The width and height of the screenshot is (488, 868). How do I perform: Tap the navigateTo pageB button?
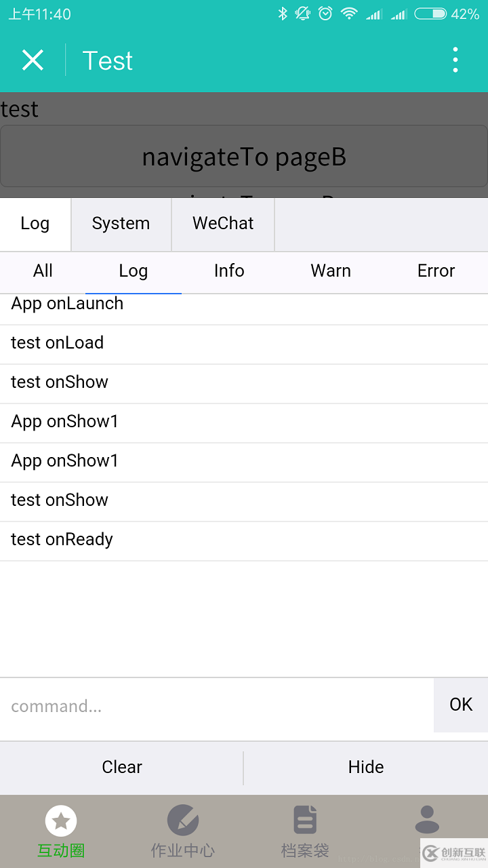tap(244, 157)
